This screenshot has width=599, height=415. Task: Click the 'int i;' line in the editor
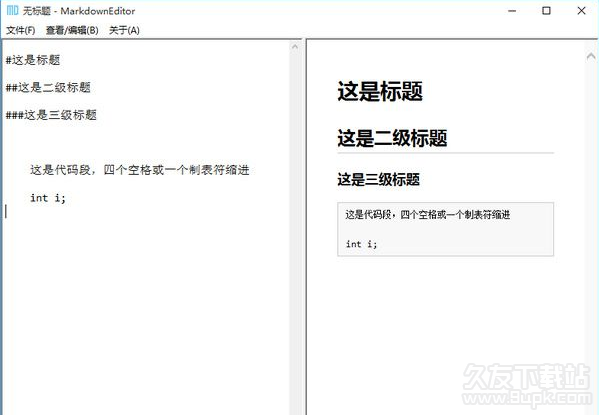48,198
